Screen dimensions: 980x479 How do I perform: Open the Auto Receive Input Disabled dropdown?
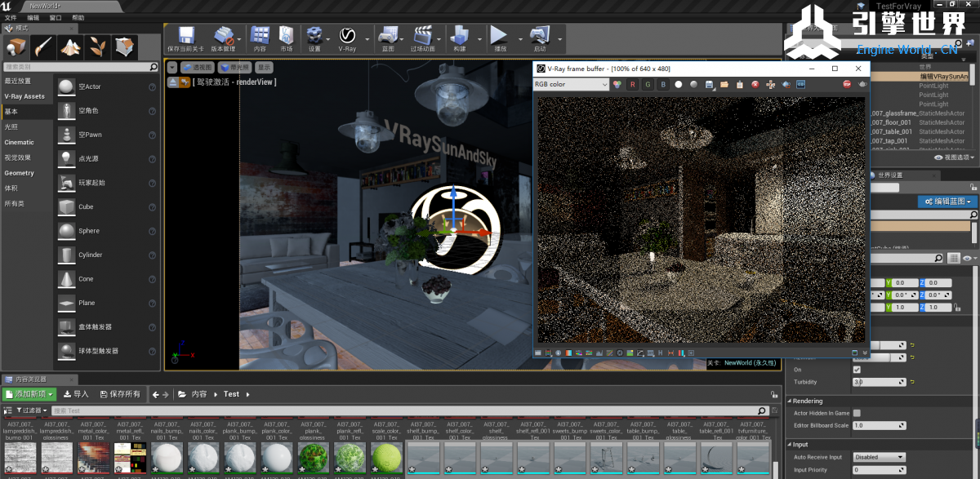coord(880,457)
